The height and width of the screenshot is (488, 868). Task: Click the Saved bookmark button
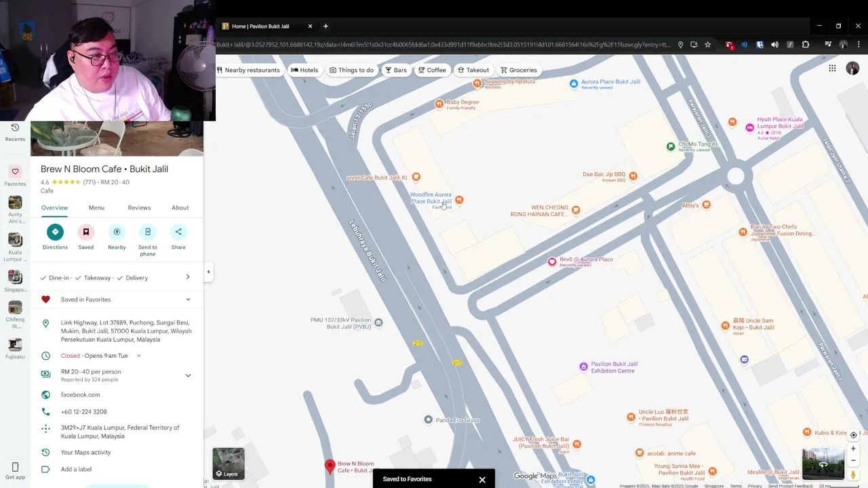pos(86,237)
